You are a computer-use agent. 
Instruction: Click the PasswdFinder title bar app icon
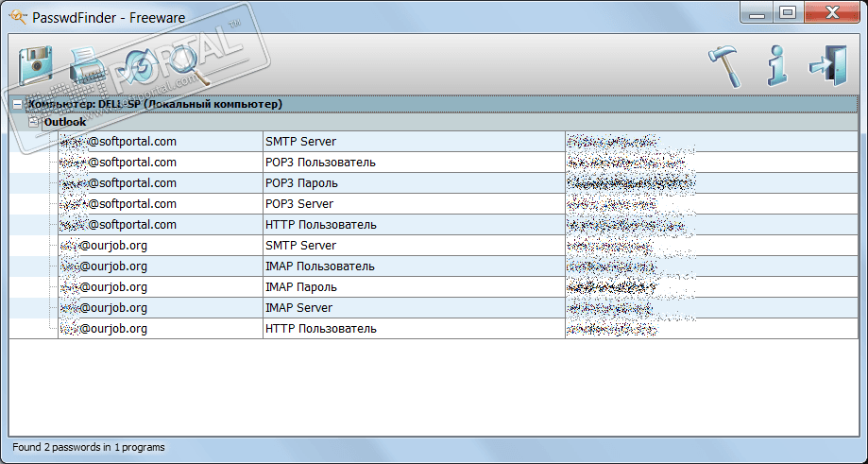(18, 17)
